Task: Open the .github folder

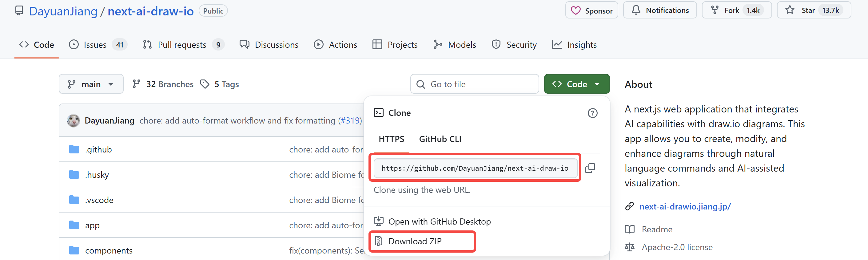Action: 98,150
